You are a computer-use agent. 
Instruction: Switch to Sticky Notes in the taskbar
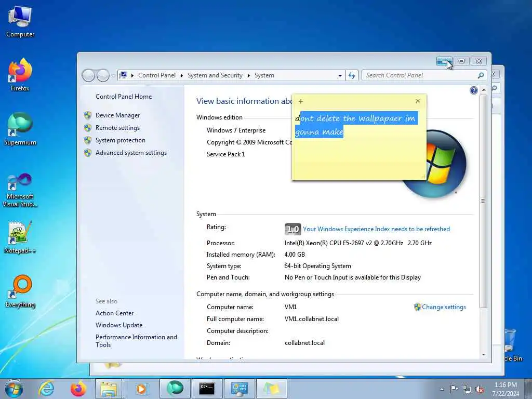tap(271, 389)
